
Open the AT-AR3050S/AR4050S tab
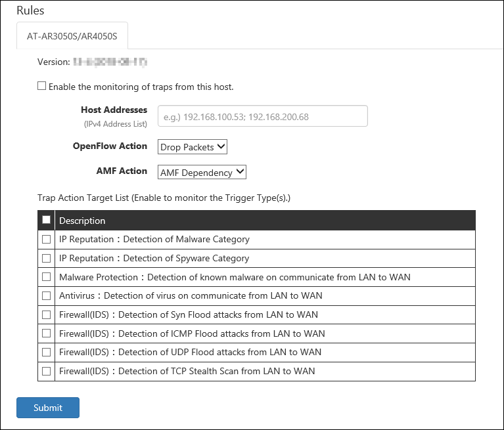72,36
